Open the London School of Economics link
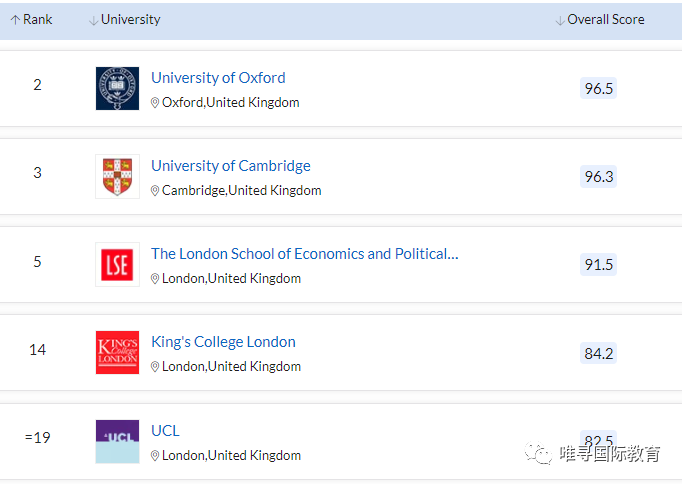Image resolution: width=682 pixels, height=484 pixels. coord(304,254)
